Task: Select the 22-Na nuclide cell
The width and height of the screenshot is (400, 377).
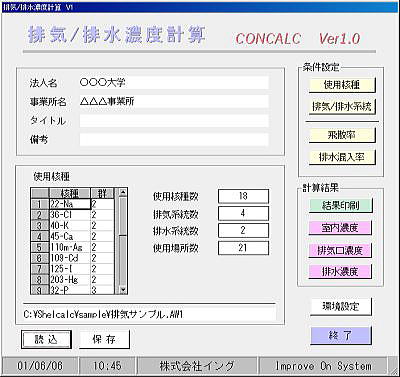Action: click(x=70, y=204)
